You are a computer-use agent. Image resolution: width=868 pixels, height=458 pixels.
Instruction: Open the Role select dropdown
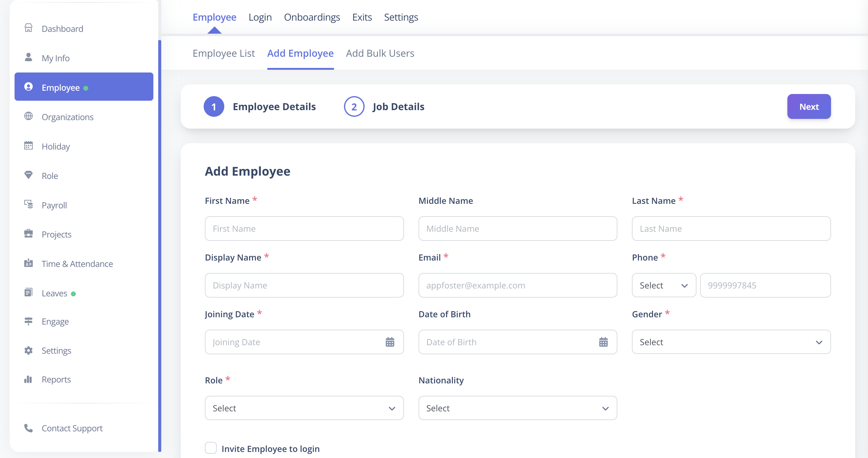304,408
